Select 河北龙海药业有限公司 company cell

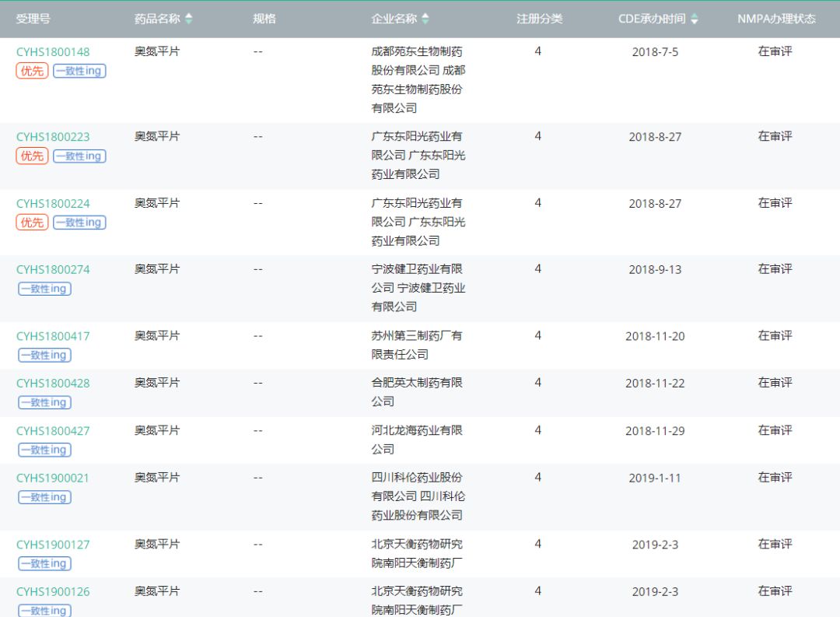[x=417, y=440]
